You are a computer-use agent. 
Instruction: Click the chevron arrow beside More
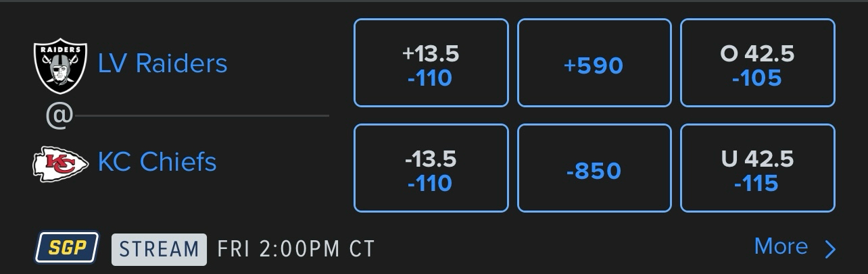[x=831, y=249]
